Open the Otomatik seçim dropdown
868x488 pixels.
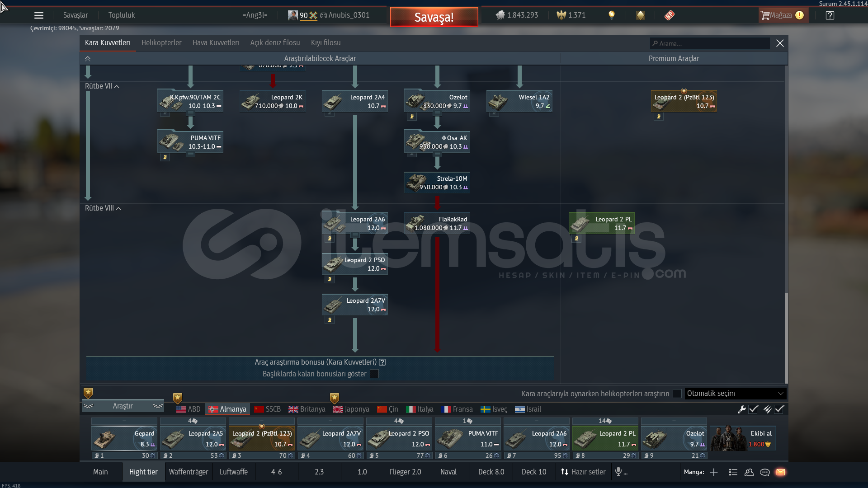[736, 394]
